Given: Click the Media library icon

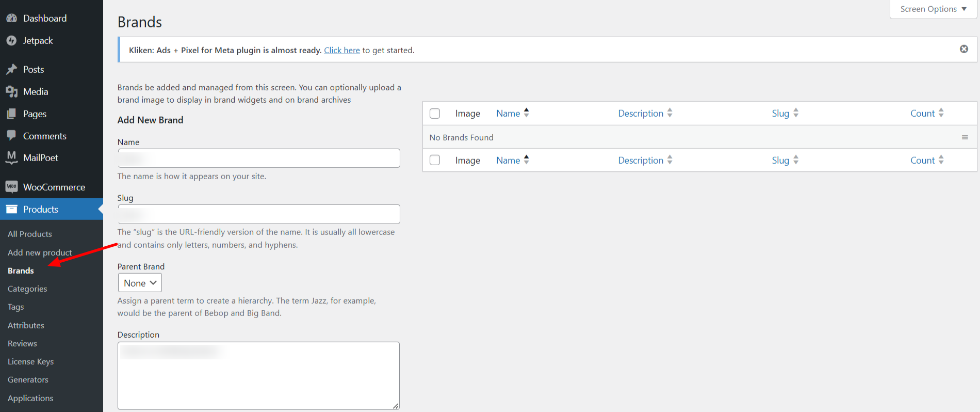Looking at the screenshot, I should point(11,91).
